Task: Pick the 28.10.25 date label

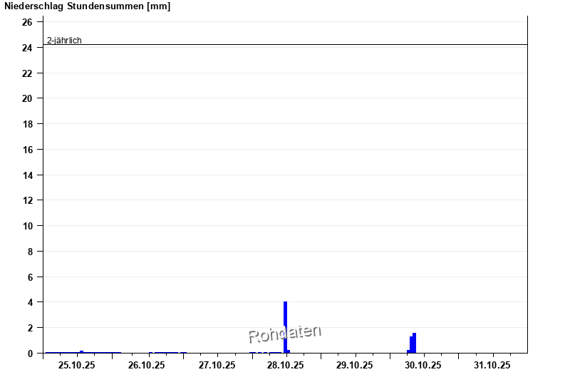Action: pyautogui.click(x=286, y=366)
